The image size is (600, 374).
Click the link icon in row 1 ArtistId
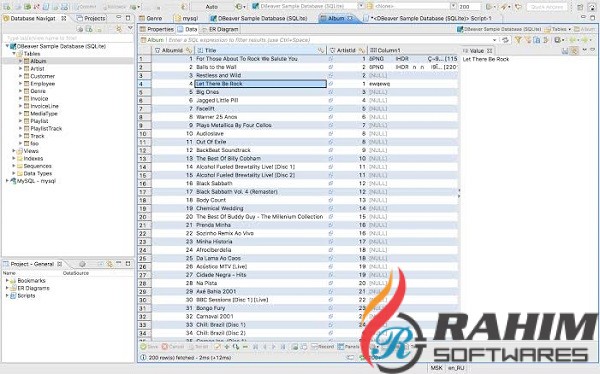(331, 59)
